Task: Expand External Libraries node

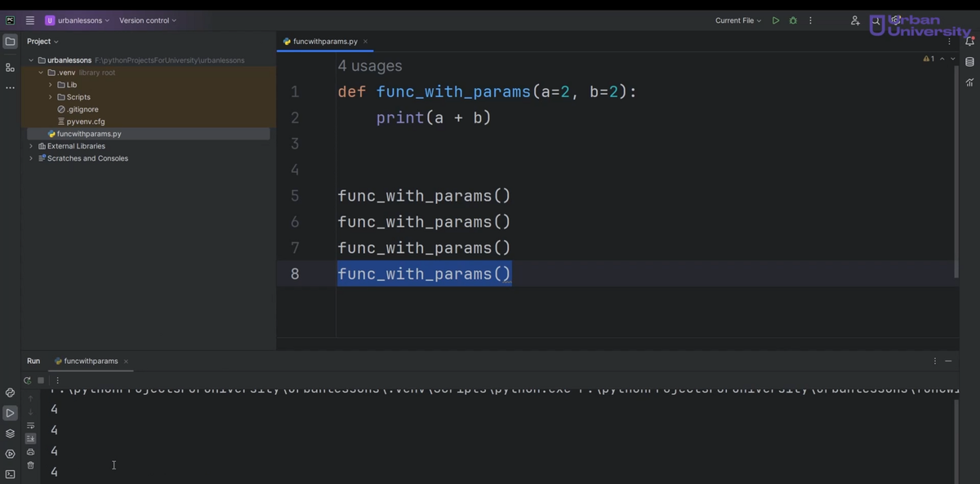Action: pos(31,146)
